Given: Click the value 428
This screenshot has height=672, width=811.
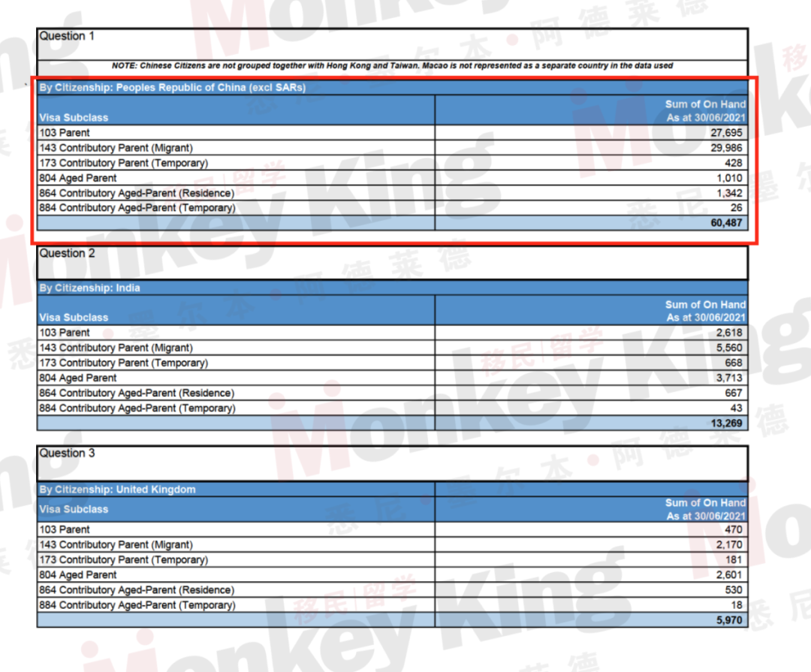Looking at the screenshot, I should [x=734, y=163].
